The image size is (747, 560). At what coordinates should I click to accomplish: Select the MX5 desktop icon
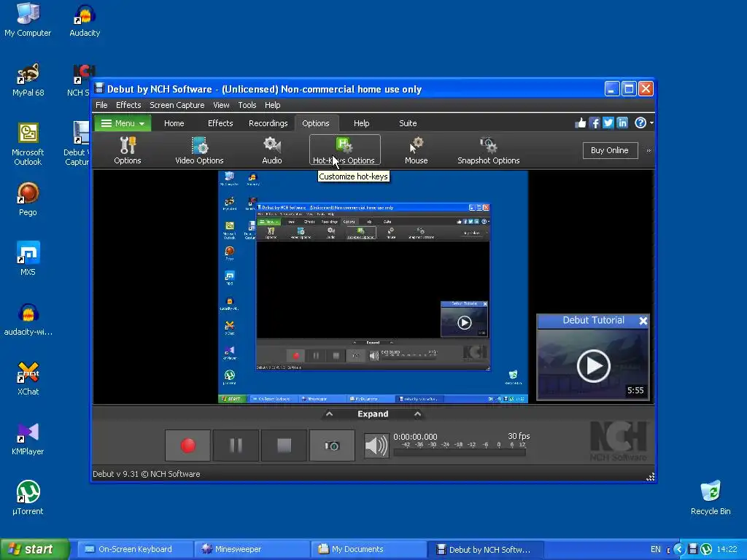coord(28,260)
